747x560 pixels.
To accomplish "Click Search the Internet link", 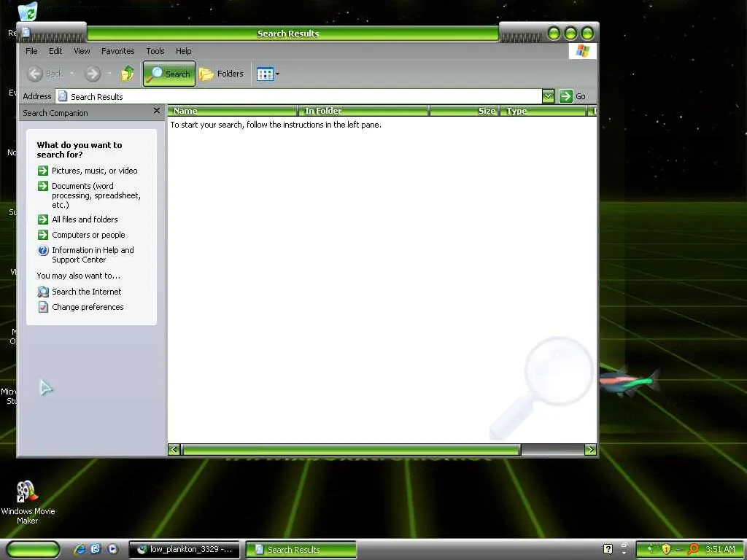I will 86,292.
